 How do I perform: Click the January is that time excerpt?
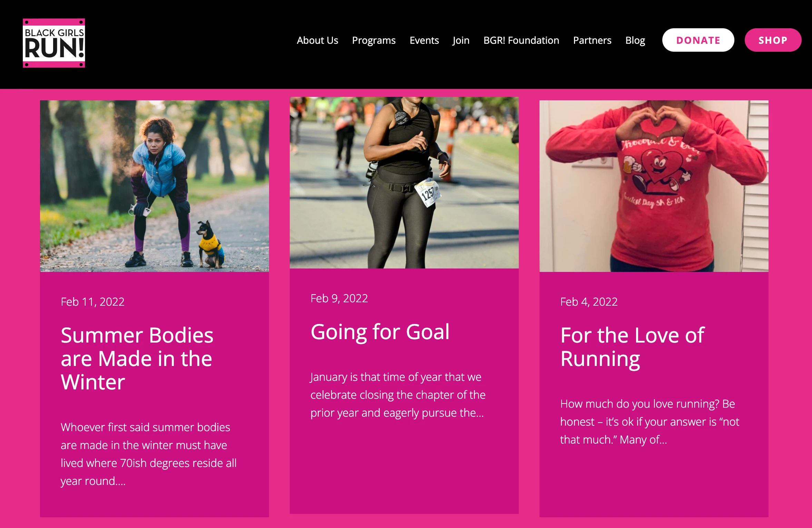point(398,395)
